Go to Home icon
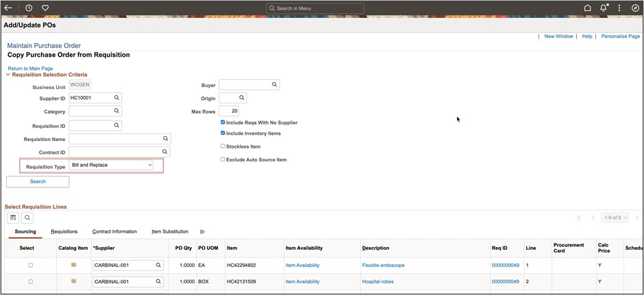 (587, 8)
